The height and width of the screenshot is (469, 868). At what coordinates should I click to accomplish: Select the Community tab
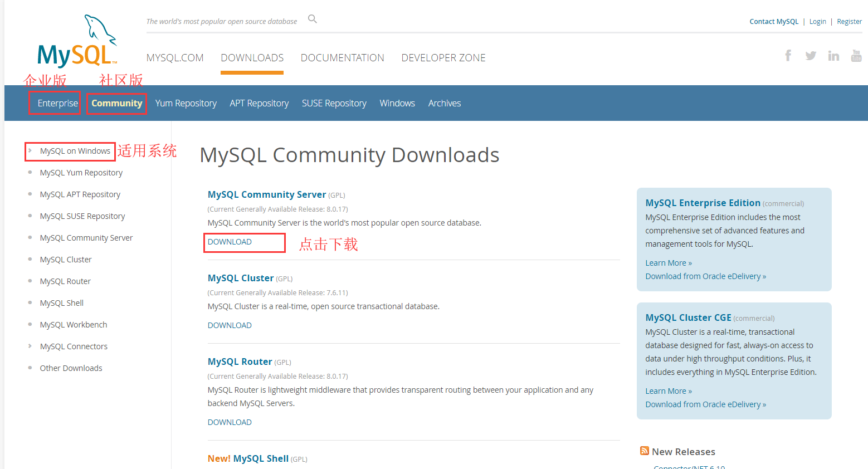[116, 102]
